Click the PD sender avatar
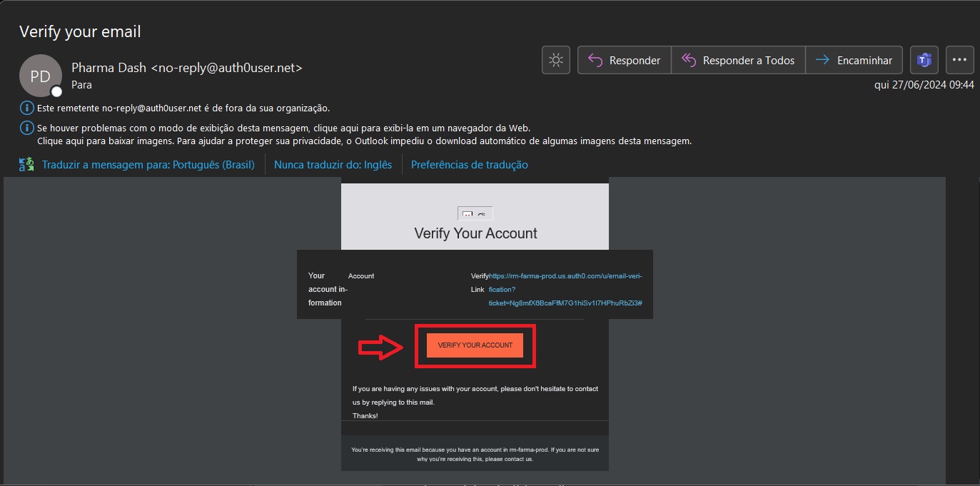Screen dimensions: 980x486 click(40, 76)
